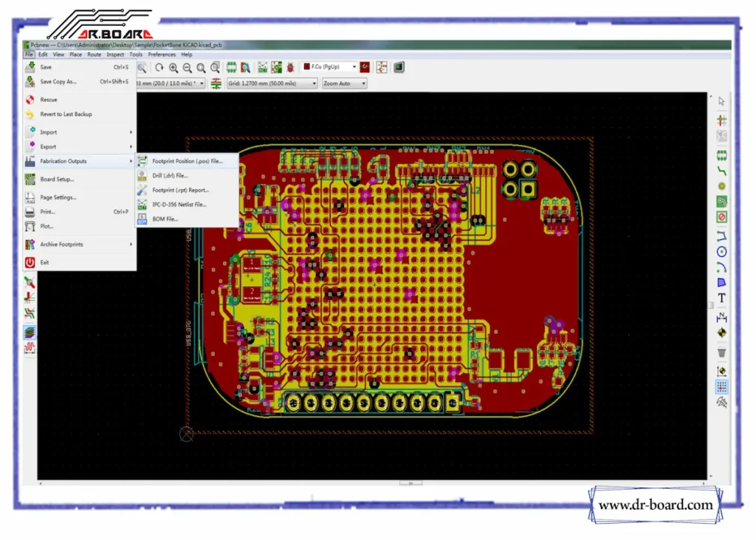Viewport: 756px width, 540px height.
Task: Toggle the layers manager visibility button
Action: click(30, 332)
